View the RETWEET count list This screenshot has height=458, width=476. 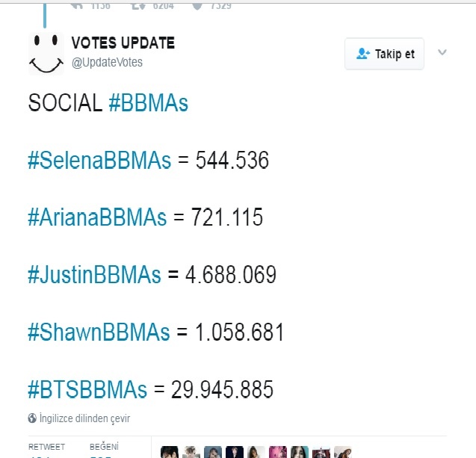click(46, 448)
